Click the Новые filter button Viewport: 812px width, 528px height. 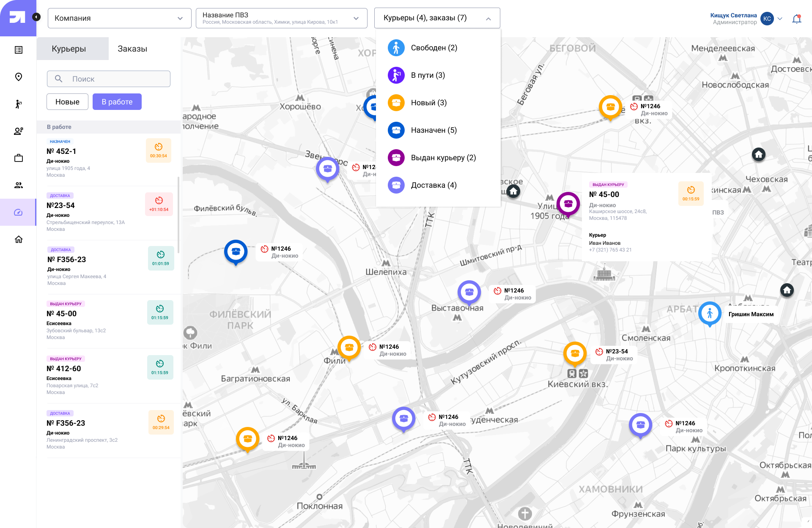67,102
